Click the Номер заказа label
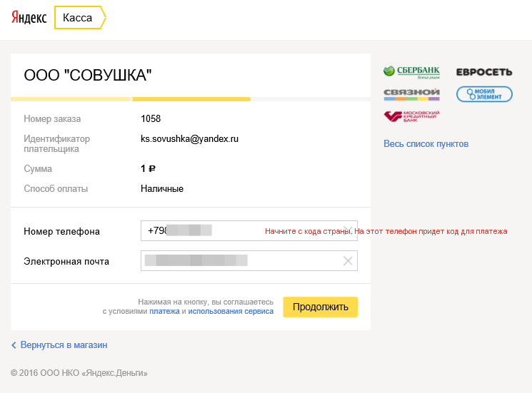This screenshot has height=393, width=532. click(x=52, y=119)
